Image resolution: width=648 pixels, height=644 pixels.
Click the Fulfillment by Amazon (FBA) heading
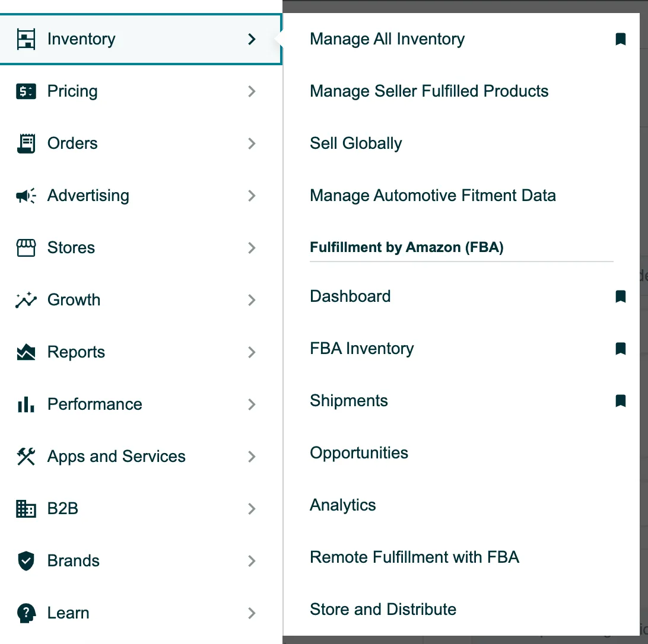coord(406,247)
